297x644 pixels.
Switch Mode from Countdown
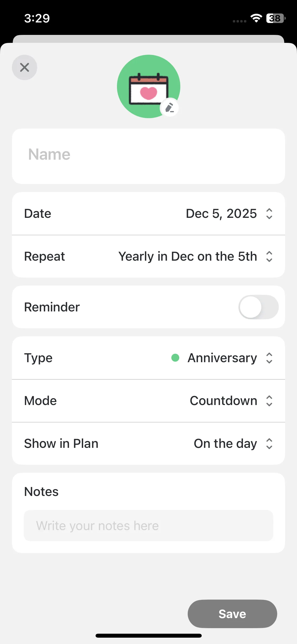(223, 401)
